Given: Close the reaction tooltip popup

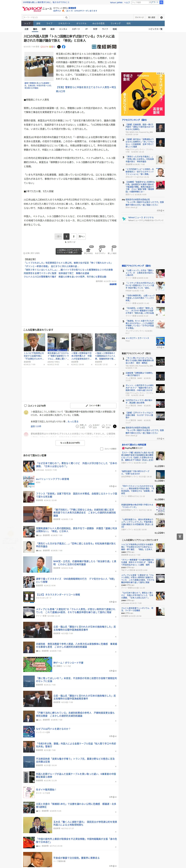Looking at the screenshot, I should pyautogui.click(x=81, y=250).
